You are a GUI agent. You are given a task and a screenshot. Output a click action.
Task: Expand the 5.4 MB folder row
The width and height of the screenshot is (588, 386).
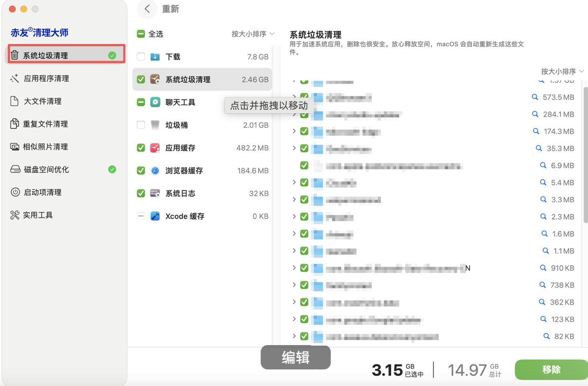[294, 183]
